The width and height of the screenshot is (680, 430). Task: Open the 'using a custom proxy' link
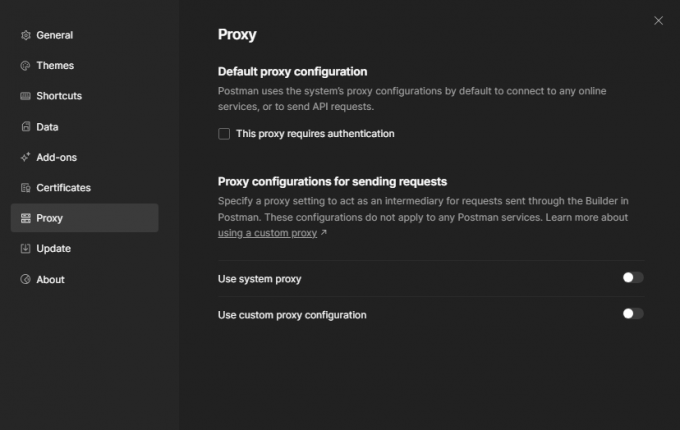coord(267,233)
